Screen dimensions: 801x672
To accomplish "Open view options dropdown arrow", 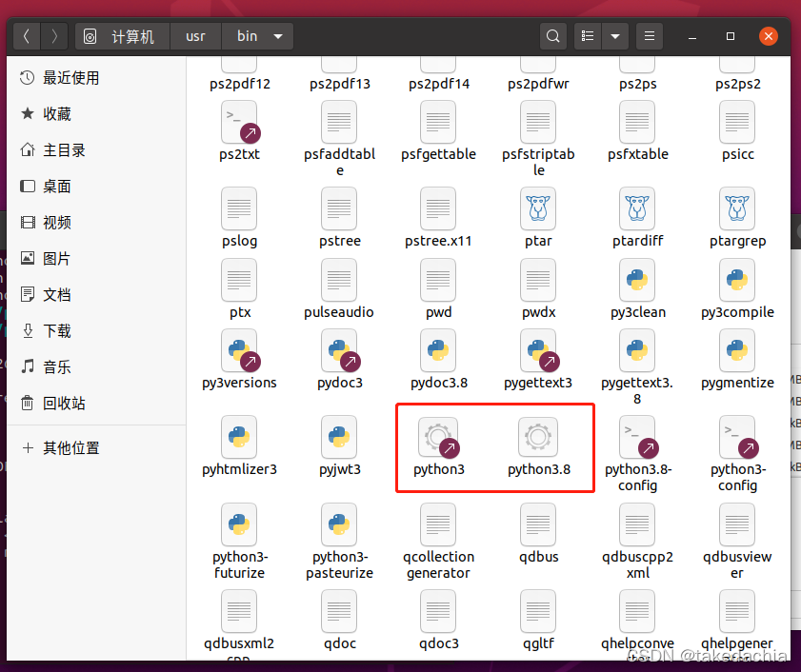I will coord(615,36).
